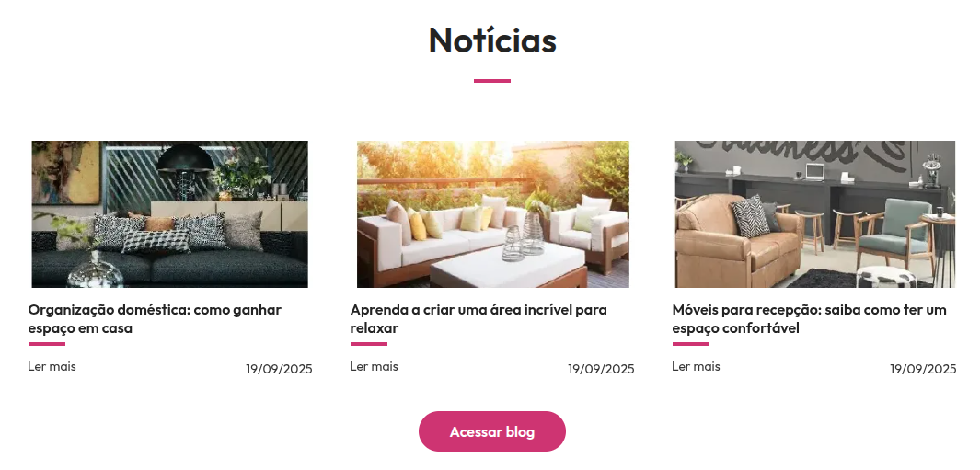Open the dark sofa living room thumbnail
The image size is (980, 470).
pyautogui.click(x=169, y=213)
